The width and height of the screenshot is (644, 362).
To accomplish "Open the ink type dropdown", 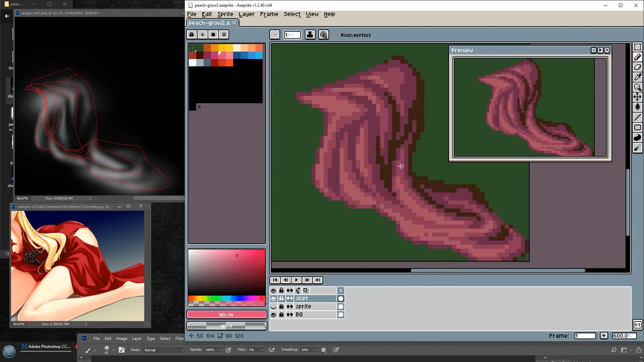I will [310, 35].
